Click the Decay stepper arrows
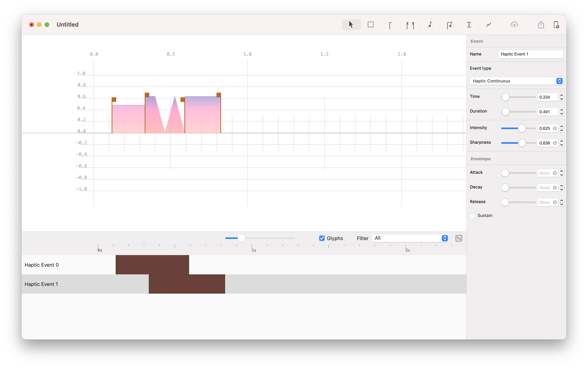Screen dimensions: 588x368 tap(561, 188)
